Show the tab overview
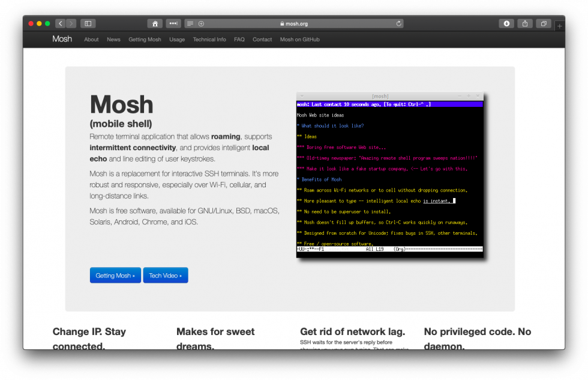This screenshot has width=588, height=380. coord(543,23)
